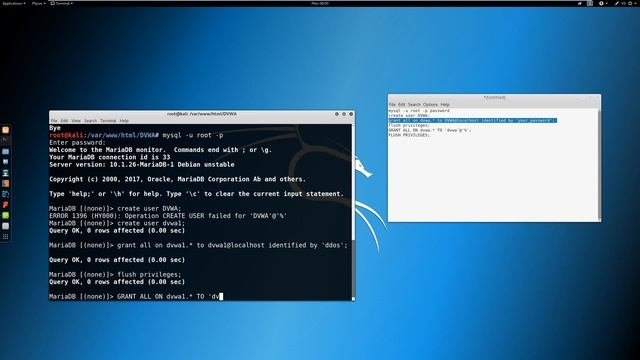This screenshot has width=640, height=360.
Task: Launch the Burp Suite dock icon
Action: click(x=5, y=184)
